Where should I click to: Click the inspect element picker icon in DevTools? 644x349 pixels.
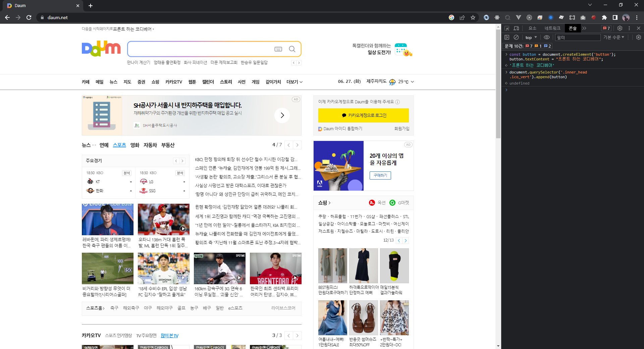click(x=507, y=28)
